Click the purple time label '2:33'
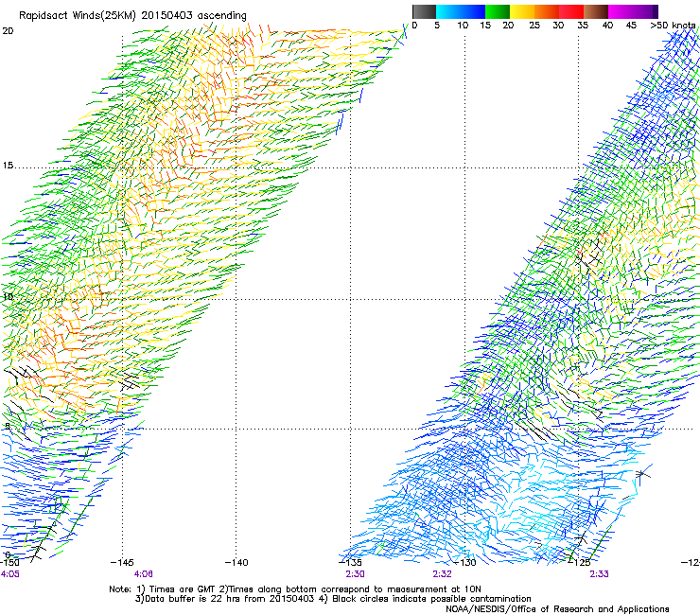Screen dimensions: 700x615 599,574
